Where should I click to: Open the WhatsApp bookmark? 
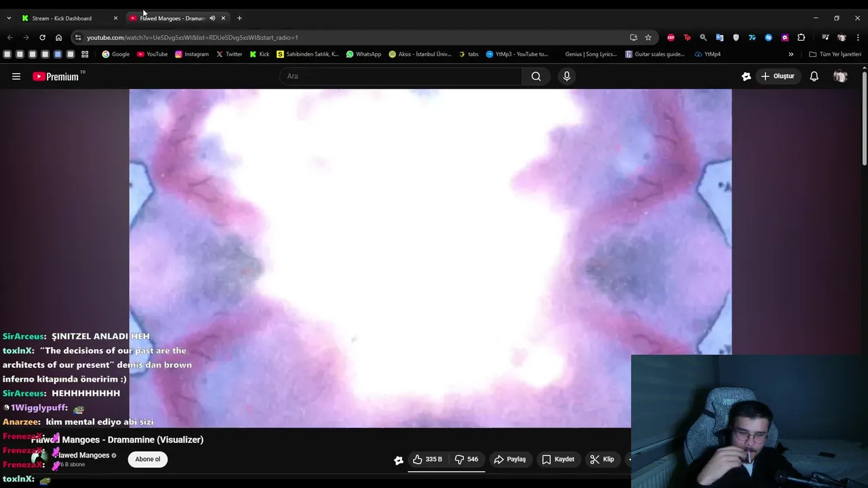(363, 54)
